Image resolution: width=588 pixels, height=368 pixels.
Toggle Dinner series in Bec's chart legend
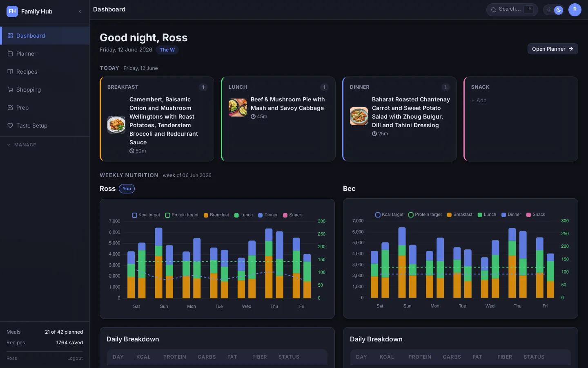(x=511, y=215)
